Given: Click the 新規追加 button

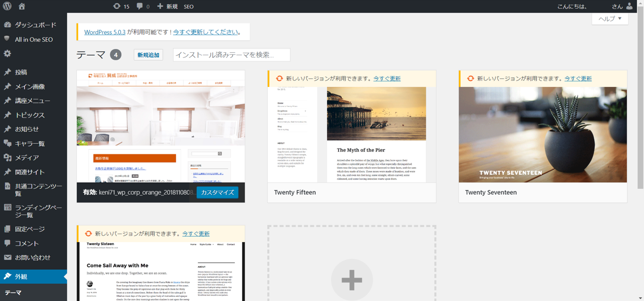Looking at the screenshot, I should 148,55.
